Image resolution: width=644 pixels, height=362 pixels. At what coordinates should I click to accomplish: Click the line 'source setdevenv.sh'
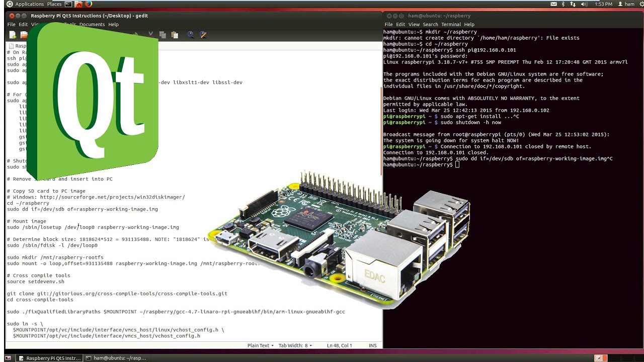click(36, 282)
